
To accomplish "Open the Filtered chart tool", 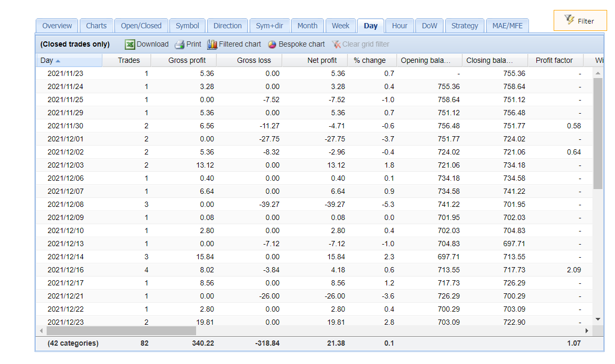I will 212,44.
